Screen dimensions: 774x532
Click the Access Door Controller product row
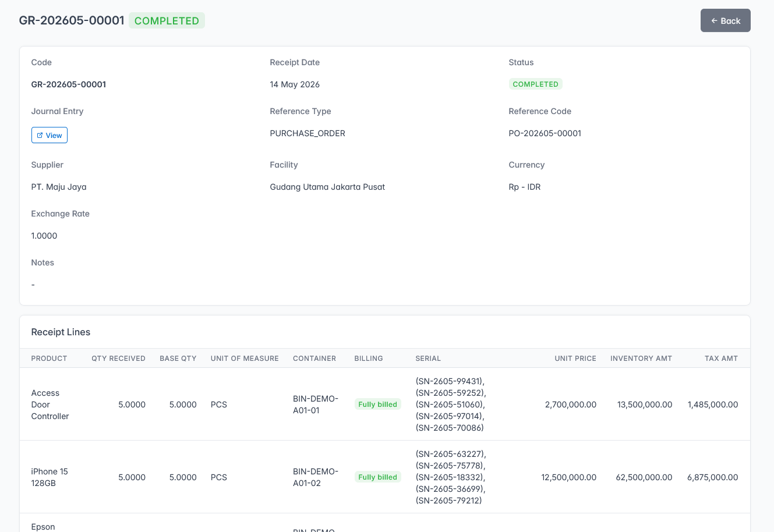pos(385,405)
